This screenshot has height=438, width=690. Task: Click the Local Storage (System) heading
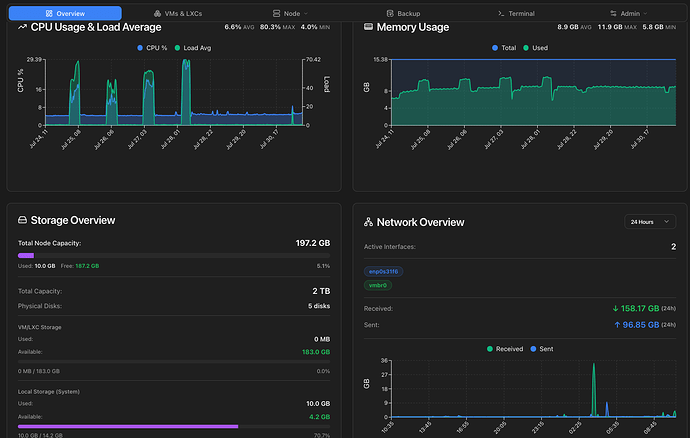(49, 391)
